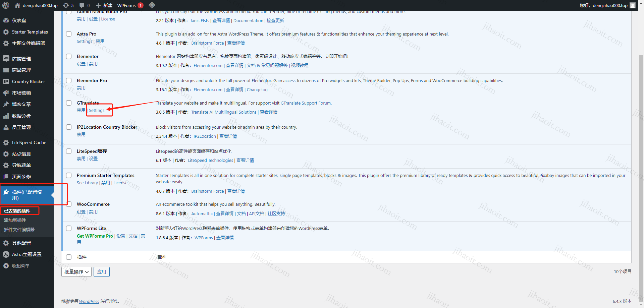Click the home icon beside dengzihao000.top
Screen dimensions: 644x308
coord(17,5)
